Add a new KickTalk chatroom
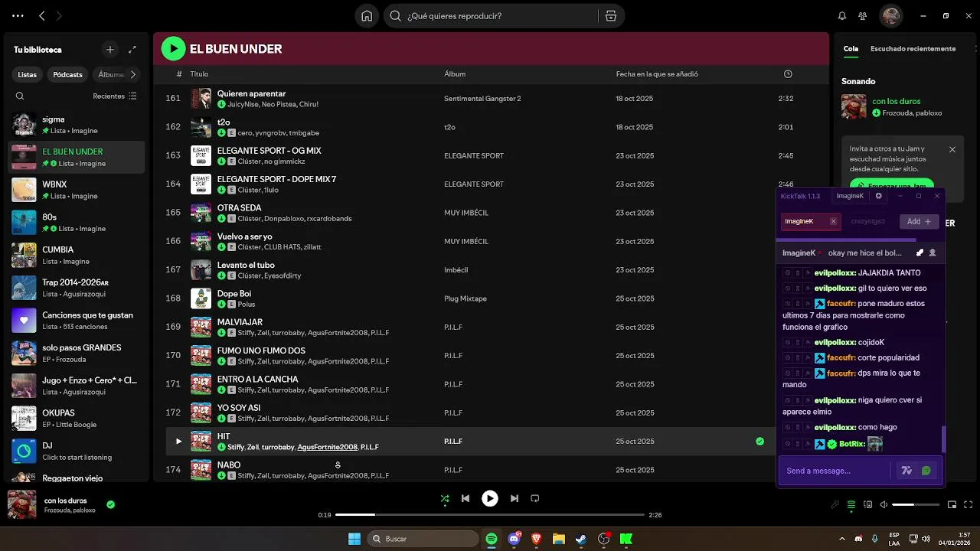 coord(919,221)
